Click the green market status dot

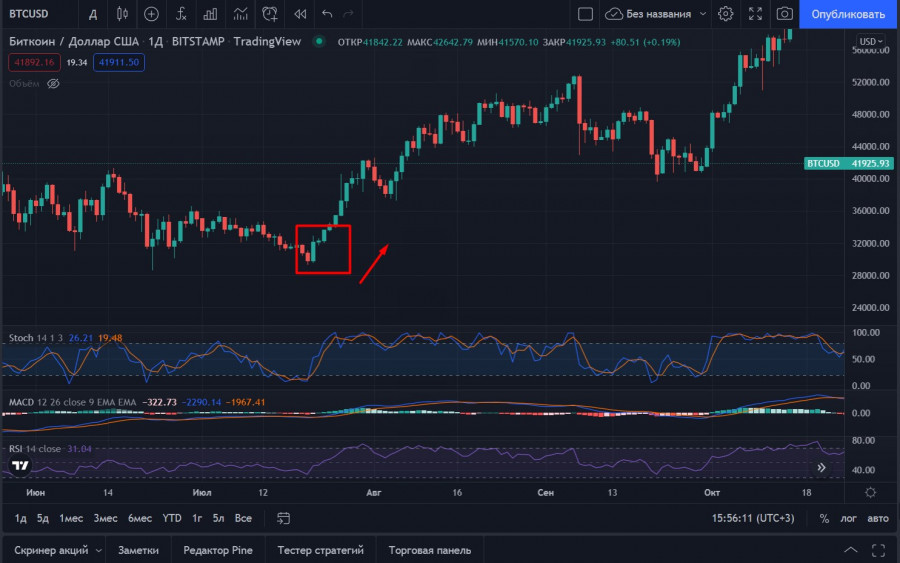pyautogui.click(x=319, y=41)
